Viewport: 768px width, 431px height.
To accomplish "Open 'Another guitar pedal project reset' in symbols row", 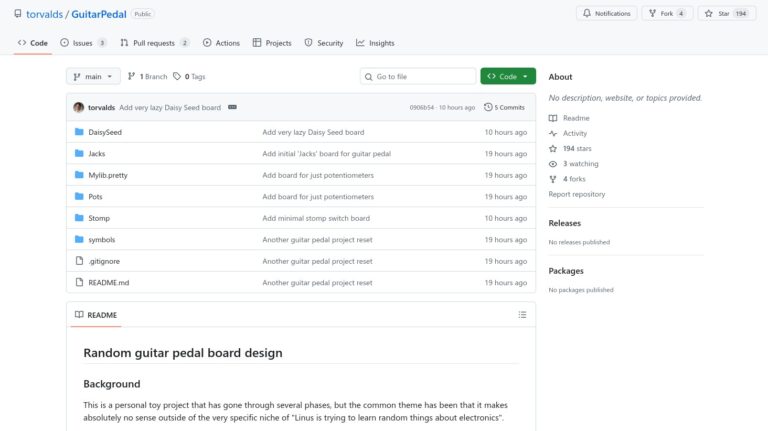I will coord(317,240).
